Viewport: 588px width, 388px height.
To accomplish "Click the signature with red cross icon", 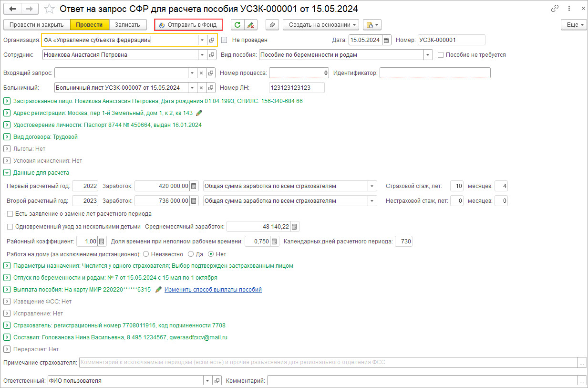I will (250, 25).
